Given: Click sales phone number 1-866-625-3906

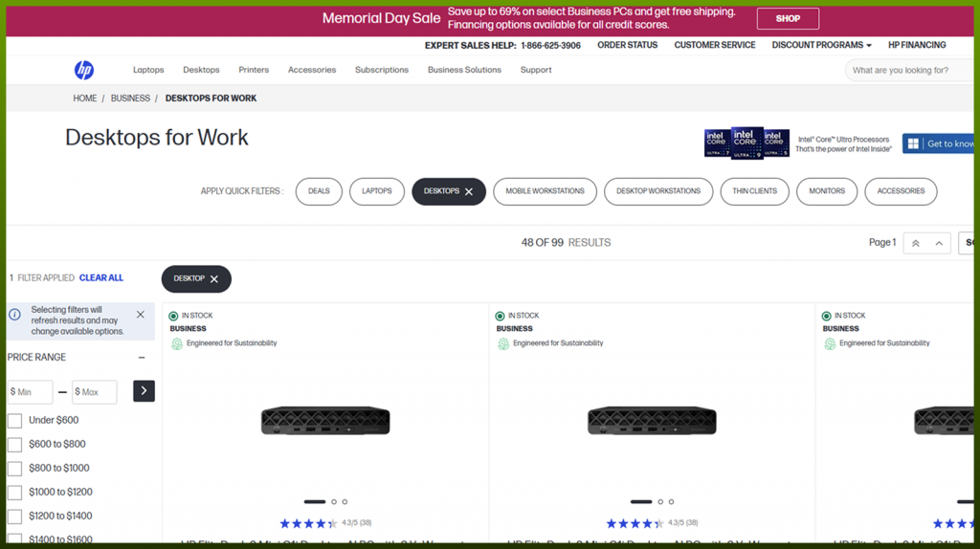Looking at the screenshot, I should click(550, 46).
